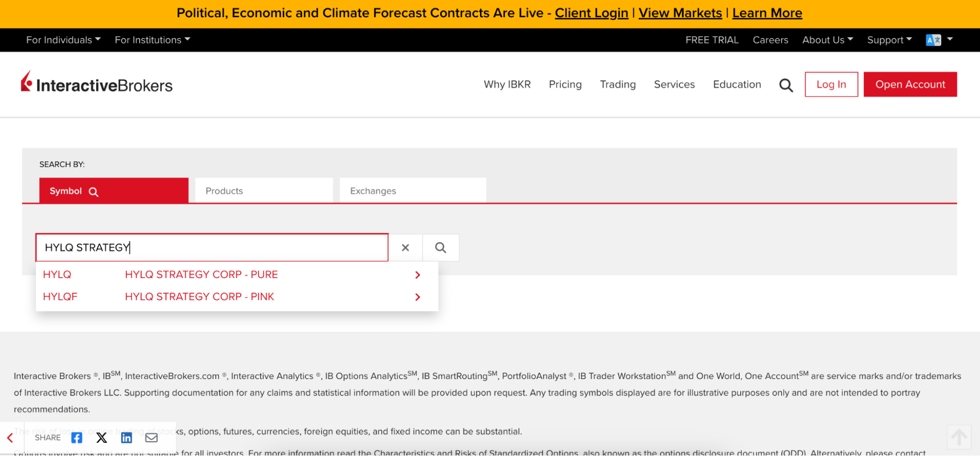Image resolution: width=980 pixels, height=456 pixels.
Task: Follow the Client Login banner link
Action: pos(591,13)
